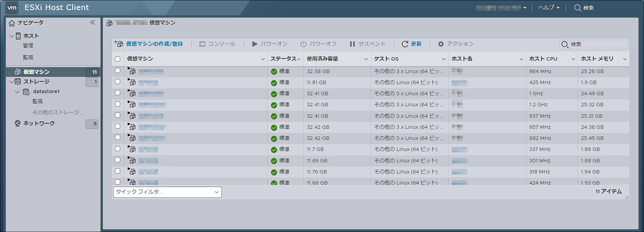
Task: Click VM icon in the 11.81 GB row
Action: pos(132,82)
